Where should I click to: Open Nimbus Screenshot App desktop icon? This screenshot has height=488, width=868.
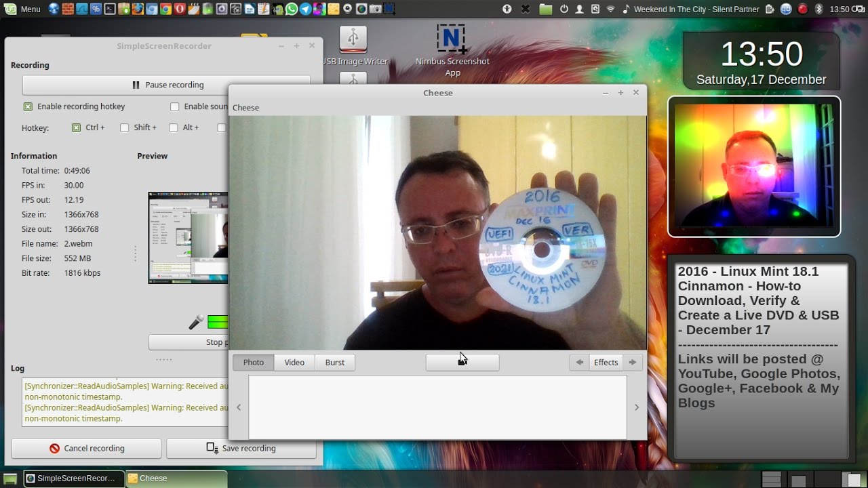coord(452,50)
